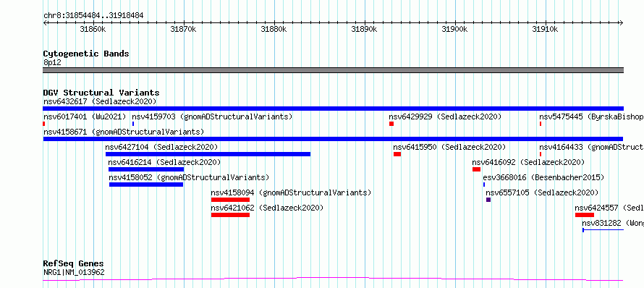Select the nsv6429929 red variant marker
This screenshot has height=288, width=644.
point(391,124)
